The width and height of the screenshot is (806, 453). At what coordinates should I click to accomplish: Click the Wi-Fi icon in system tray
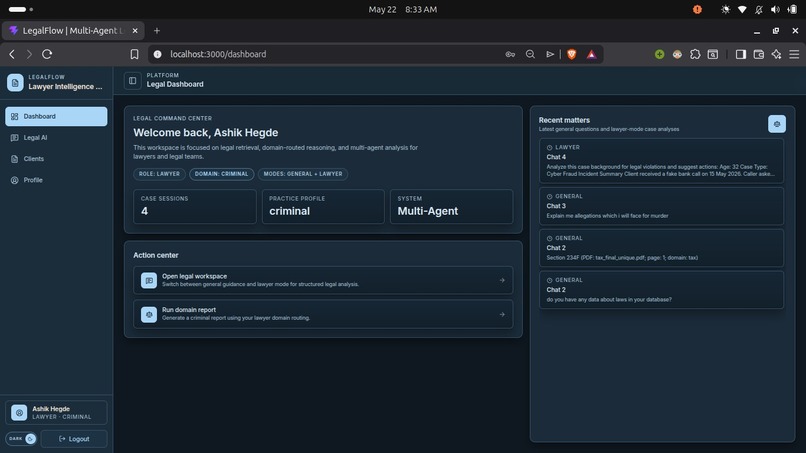pos(742,9)
